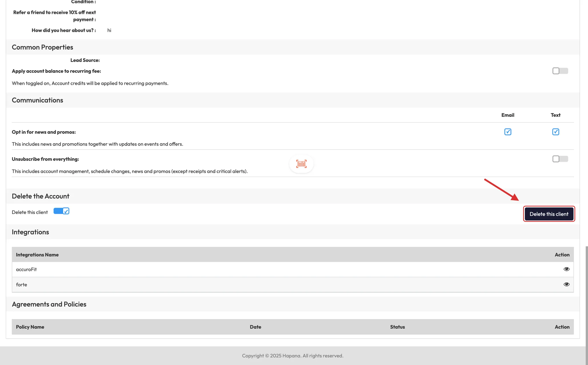Click the Communications section heading
This screenshot has width=588, height=365.
coord(37,100)
